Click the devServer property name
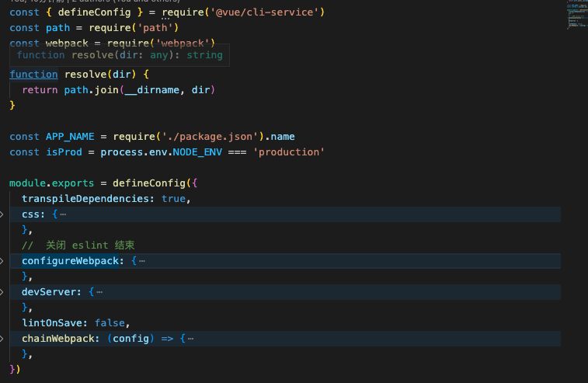 [x=49, y=292]
